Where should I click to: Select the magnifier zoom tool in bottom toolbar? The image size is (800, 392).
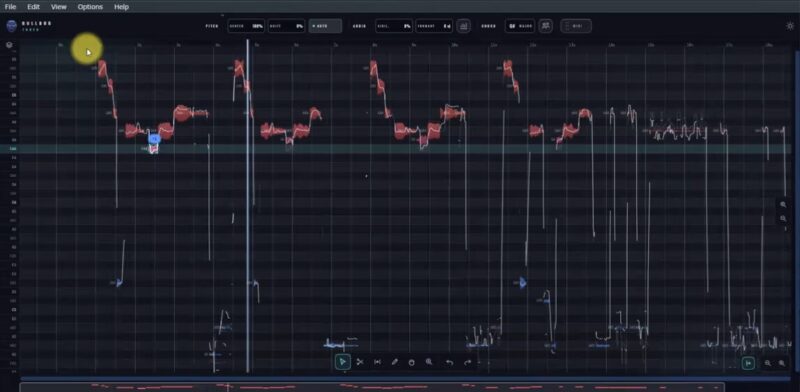pos(429,362)
